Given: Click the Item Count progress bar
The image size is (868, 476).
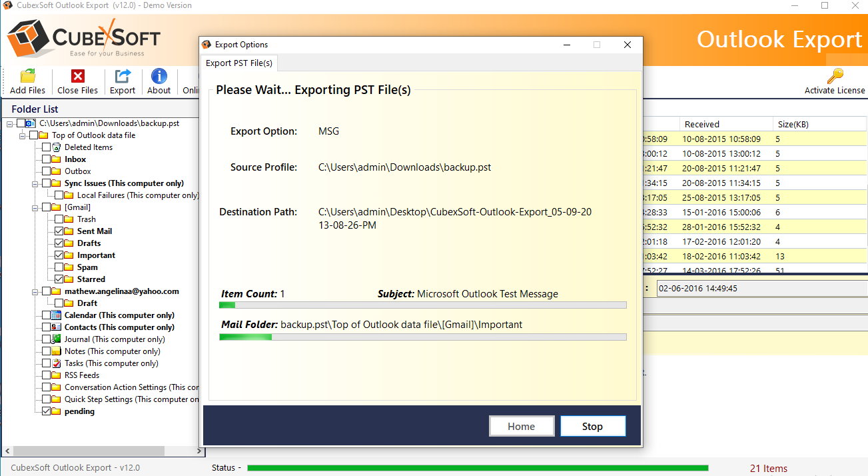Looking at the screenshot, I should (x=423, y=305).
